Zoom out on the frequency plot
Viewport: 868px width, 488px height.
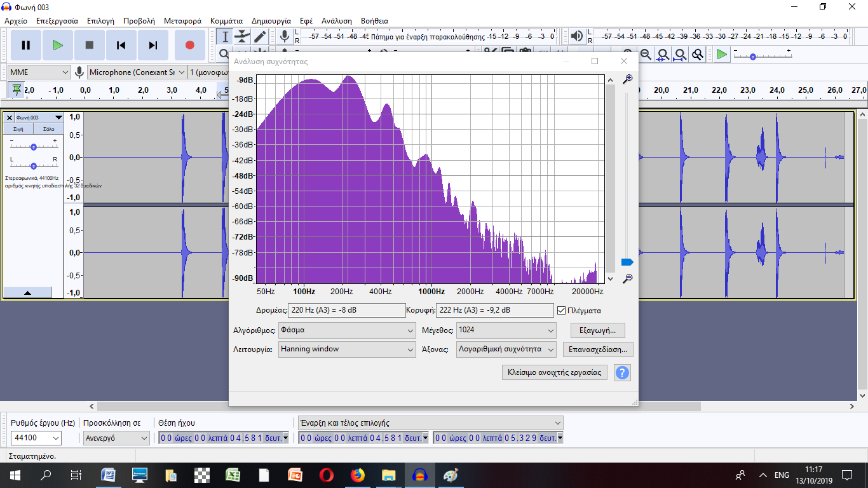tap(627, 278)
